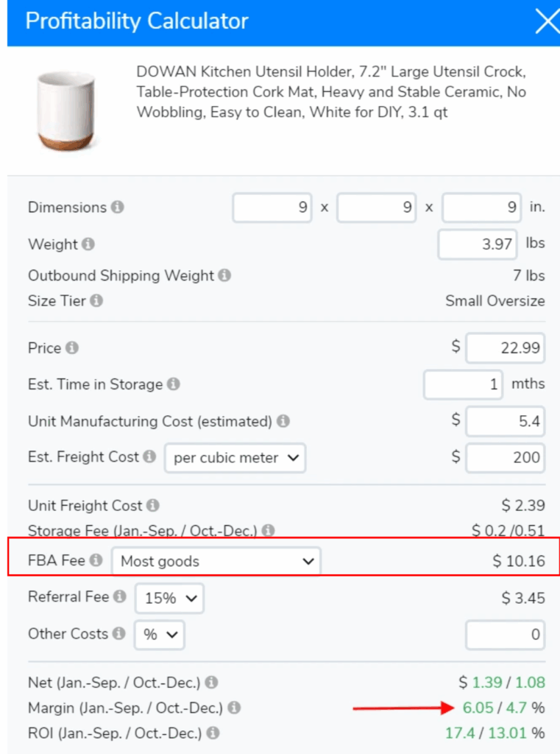Open the FBA Fee goods type dropdown

[216, 560]
